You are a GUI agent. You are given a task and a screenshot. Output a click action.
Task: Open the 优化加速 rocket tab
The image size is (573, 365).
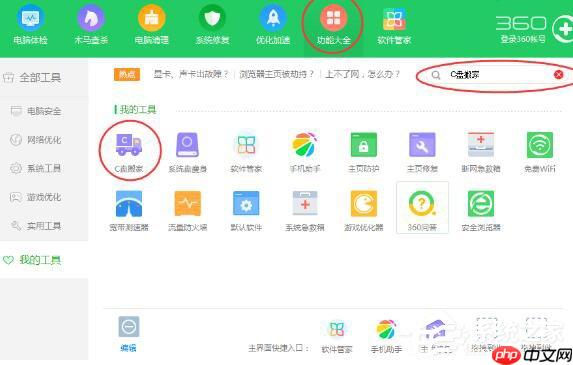click(273, 26)
